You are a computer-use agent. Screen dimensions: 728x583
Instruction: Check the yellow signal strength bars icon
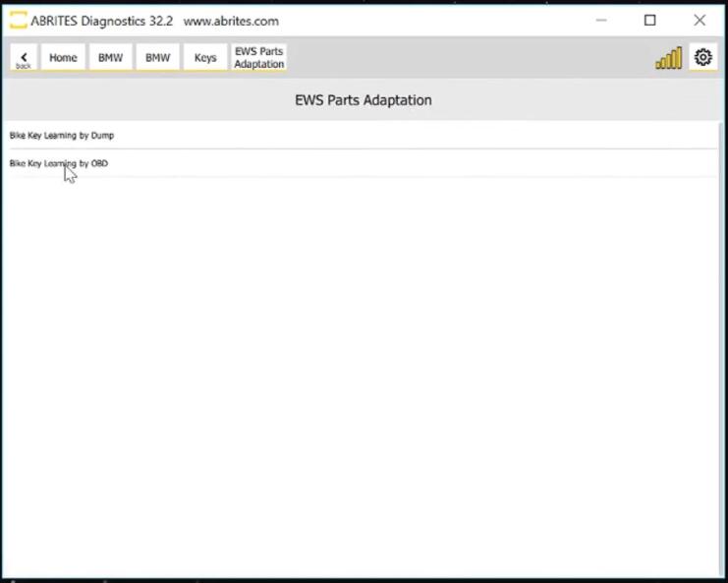[669, 58]
